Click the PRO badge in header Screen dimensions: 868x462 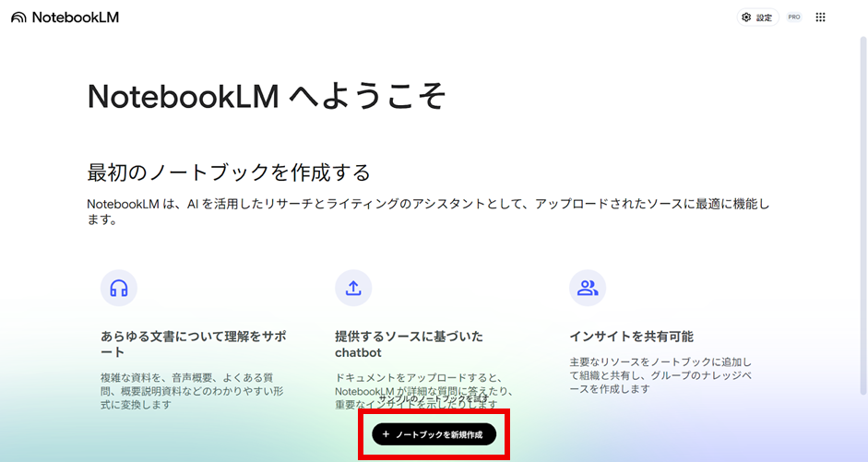point(794,18)
